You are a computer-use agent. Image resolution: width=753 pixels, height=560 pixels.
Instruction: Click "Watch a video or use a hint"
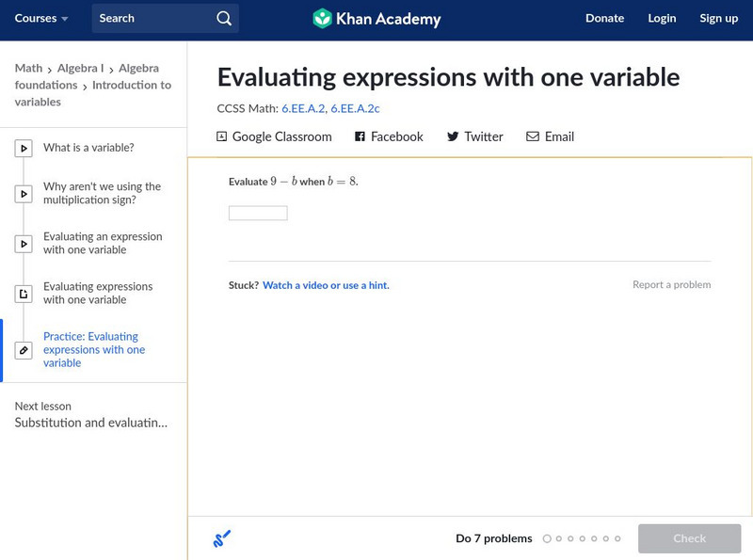pyautogui.click(x=326, y=285)
